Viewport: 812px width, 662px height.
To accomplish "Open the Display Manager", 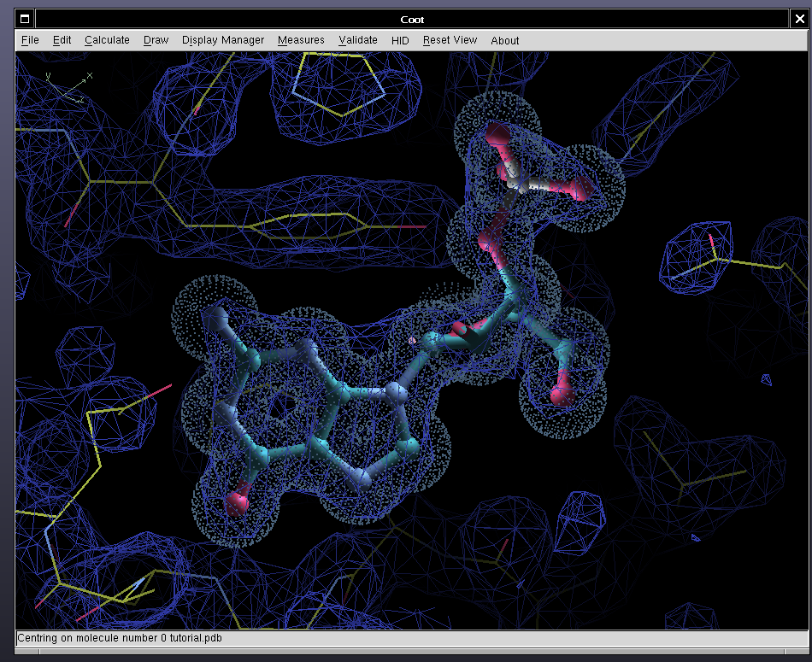I will [223, 40].
